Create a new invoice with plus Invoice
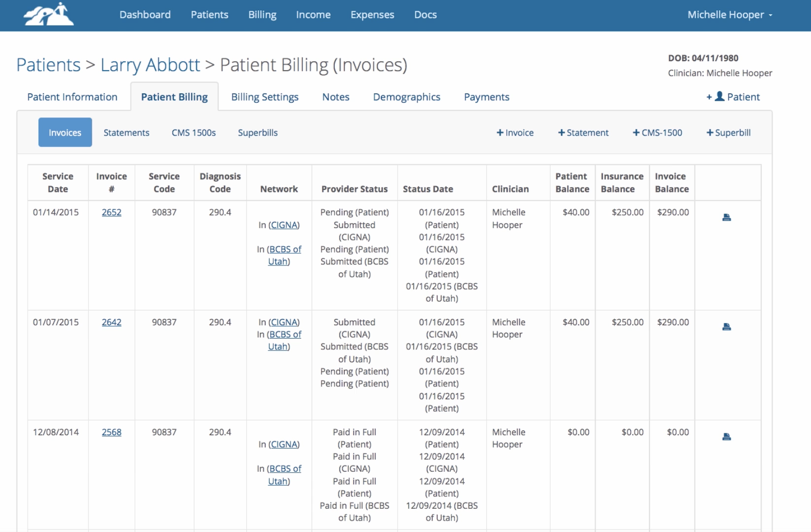The height and width of the screenshot is (532, 811). 515,133
